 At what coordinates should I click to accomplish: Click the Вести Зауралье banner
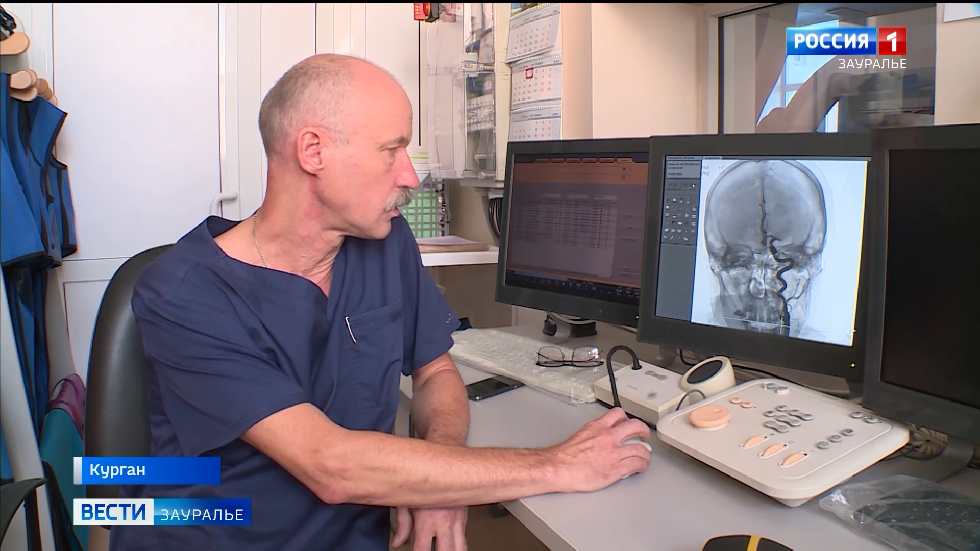click(x=162, y=512)
